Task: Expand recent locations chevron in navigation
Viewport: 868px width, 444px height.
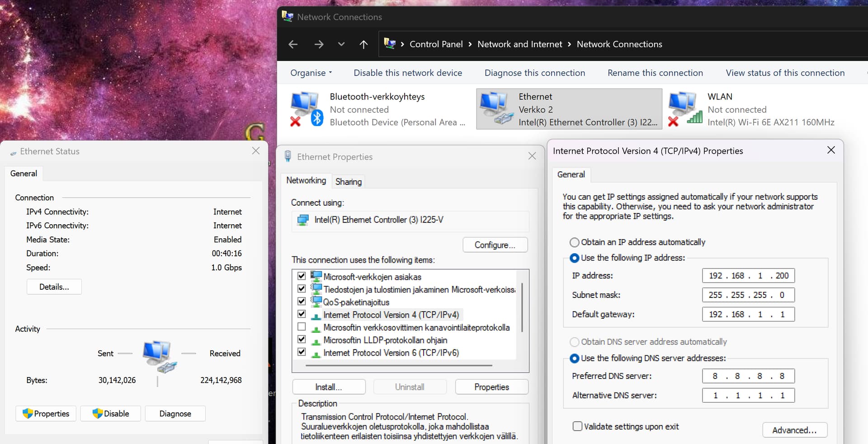Action: (x=341, y=44)
